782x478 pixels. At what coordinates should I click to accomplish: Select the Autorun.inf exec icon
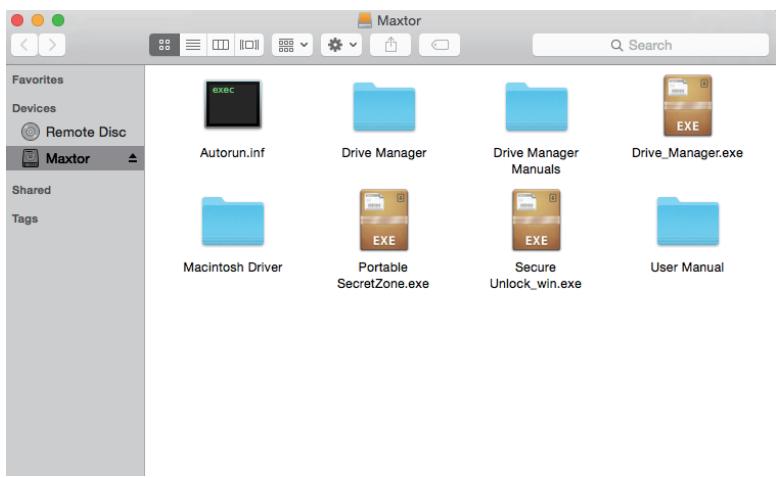pos(233,104)
